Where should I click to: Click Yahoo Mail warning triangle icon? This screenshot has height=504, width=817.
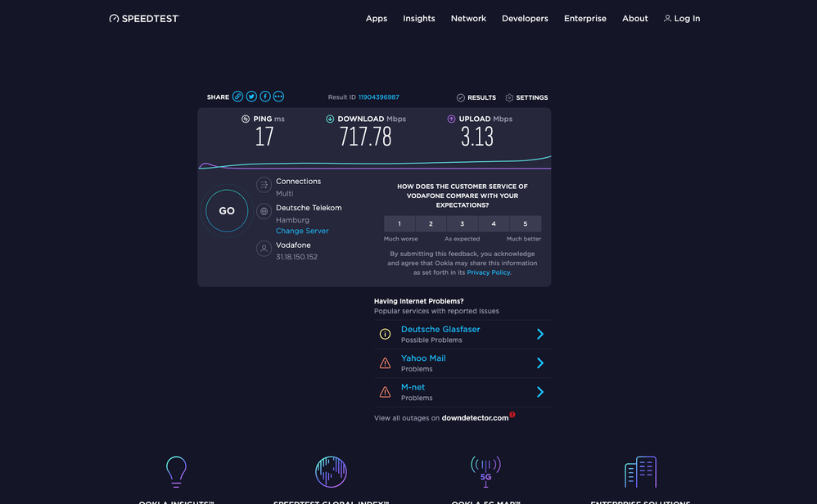[385, 363]
